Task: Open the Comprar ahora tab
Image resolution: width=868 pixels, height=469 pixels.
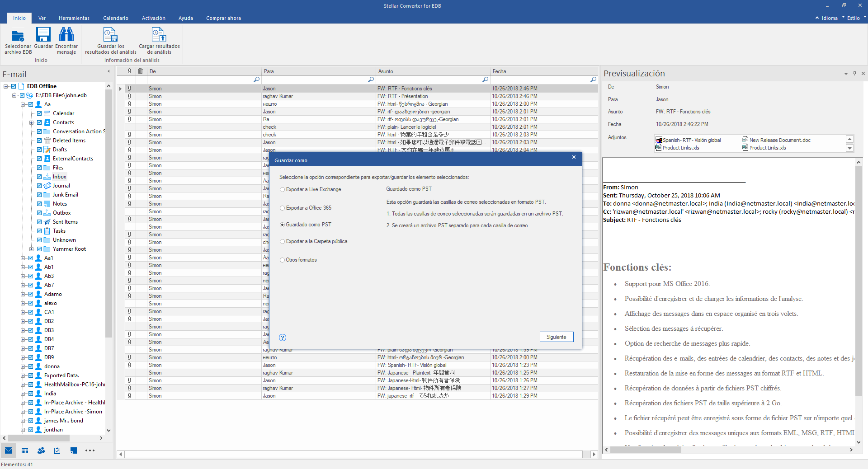Action: tap(223, 18)
